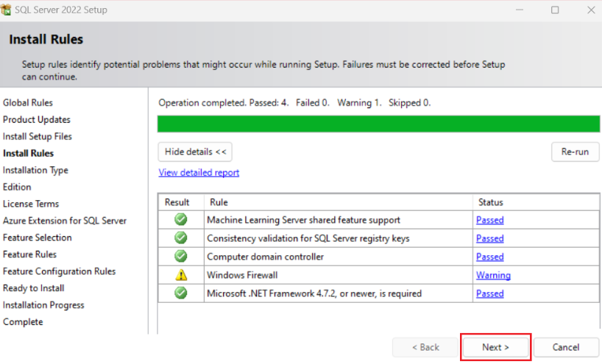The image size is (602, 364).
Task: Click the green check icon for .NET Framework rule
Action: click(180, 293)
